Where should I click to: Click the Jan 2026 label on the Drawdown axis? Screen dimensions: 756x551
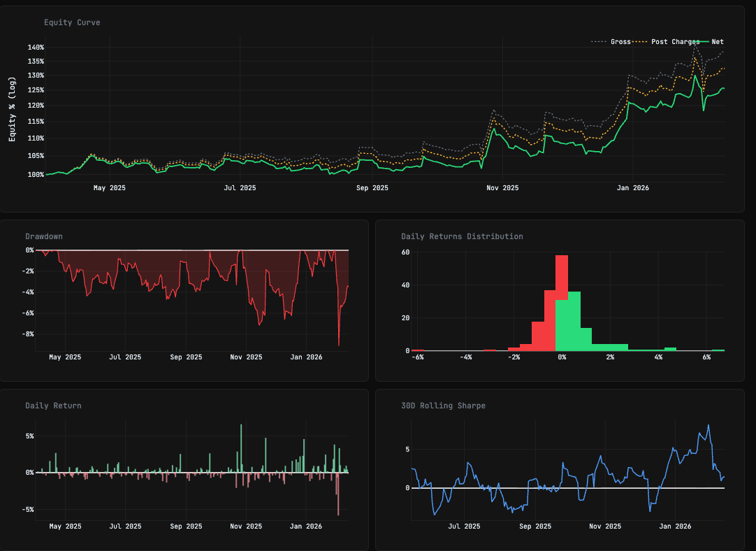[x=306, y=357]
